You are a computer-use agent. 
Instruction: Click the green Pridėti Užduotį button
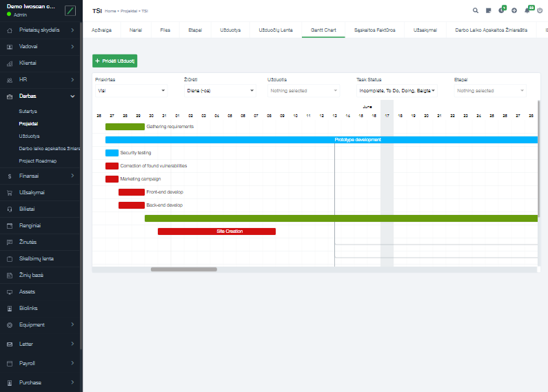(x=114, y=61)
